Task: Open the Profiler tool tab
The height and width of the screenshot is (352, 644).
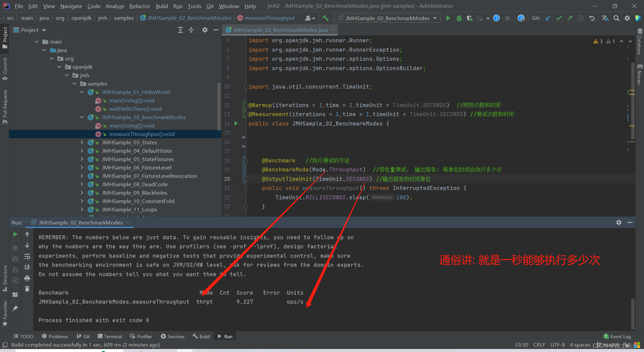Action: 141,336
